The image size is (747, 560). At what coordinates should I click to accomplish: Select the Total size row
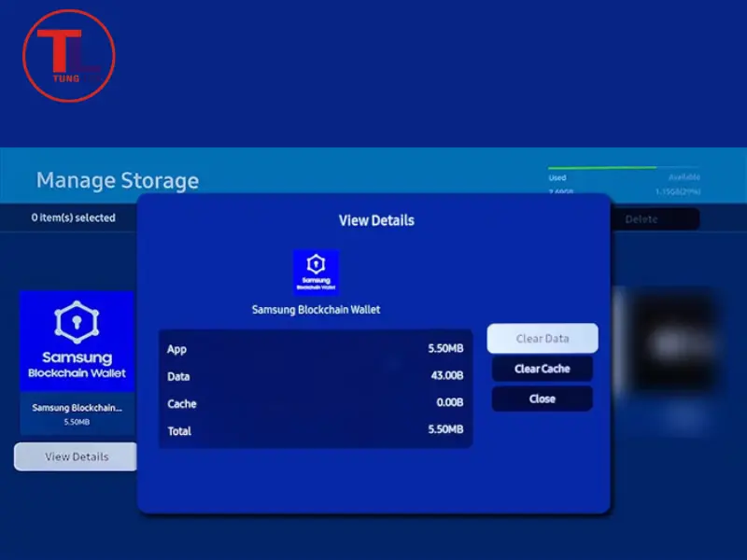pyautogui.click(x=316, y=431)
